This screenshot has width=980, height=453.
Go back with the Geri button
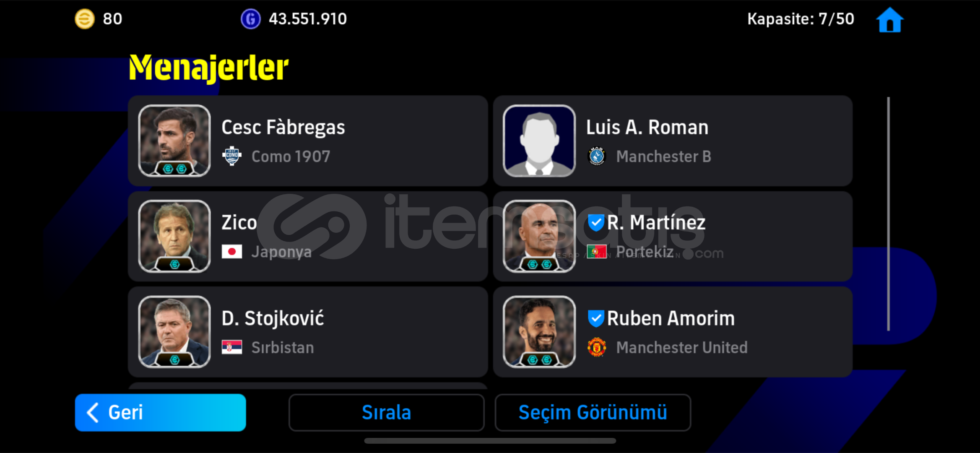click(160, 412)
